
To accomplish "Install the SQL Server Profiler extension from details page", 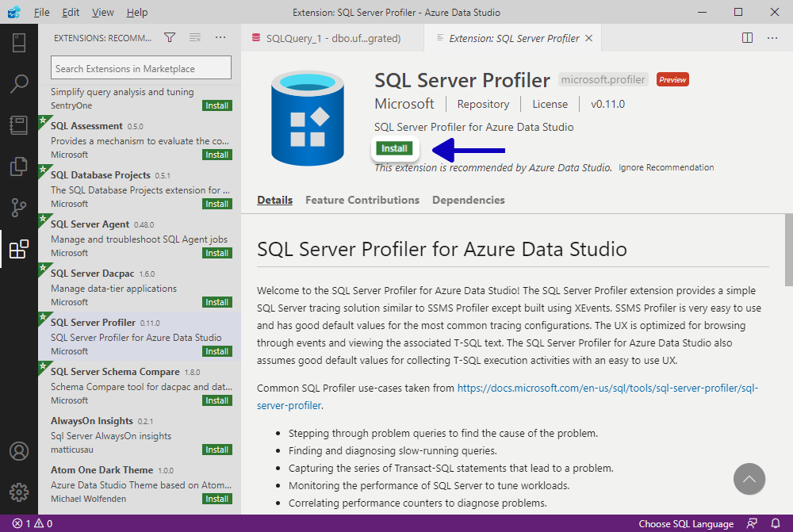I will (x=394, y=148).
